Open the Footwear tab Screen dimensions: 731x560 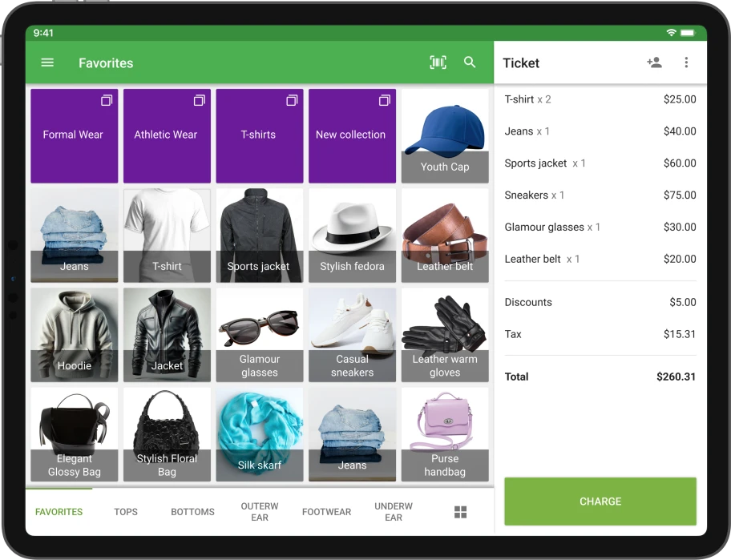(326, 511)
